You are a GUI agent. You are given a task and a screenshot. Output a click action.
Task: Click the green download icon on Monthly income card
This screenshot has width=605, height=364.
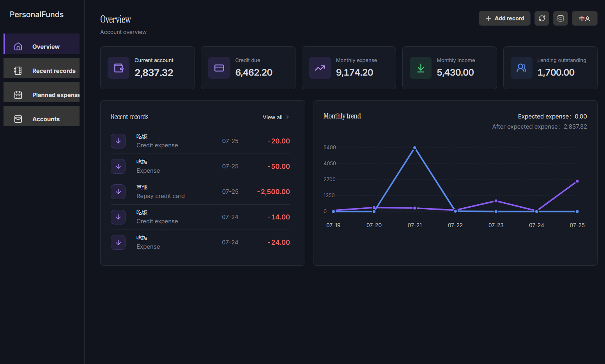coord(421,68)
